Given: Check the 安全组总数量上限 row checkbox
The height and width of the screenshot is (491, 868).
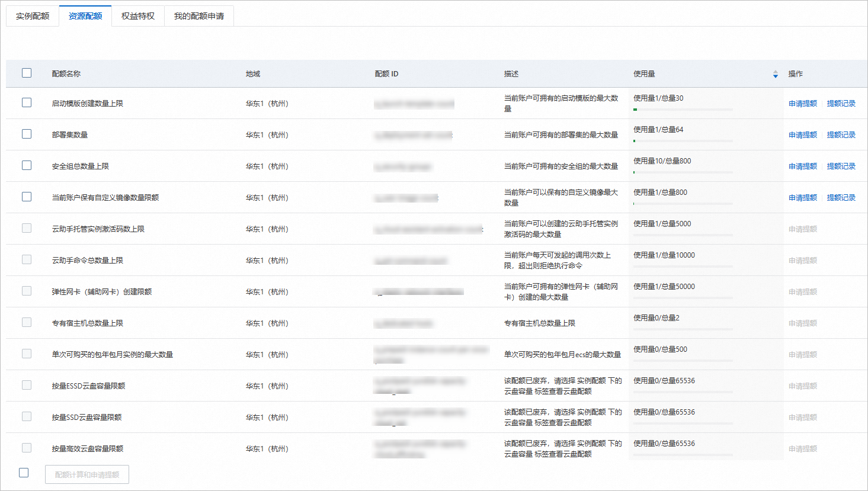Looking at the screenshot, I should pos(27,165).
